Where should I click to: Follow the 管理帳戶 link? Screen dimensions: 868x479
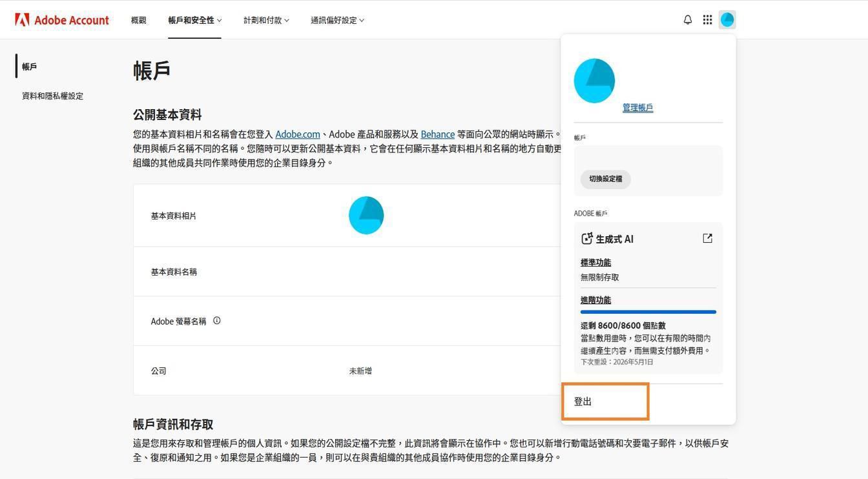(x=637, y=108)
